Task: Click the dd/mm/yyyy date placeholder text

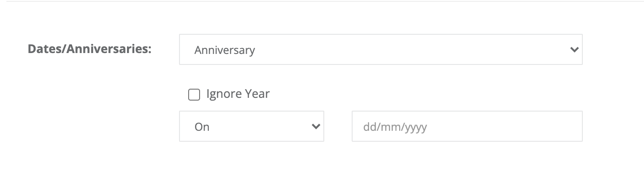Action: (395, 127)
